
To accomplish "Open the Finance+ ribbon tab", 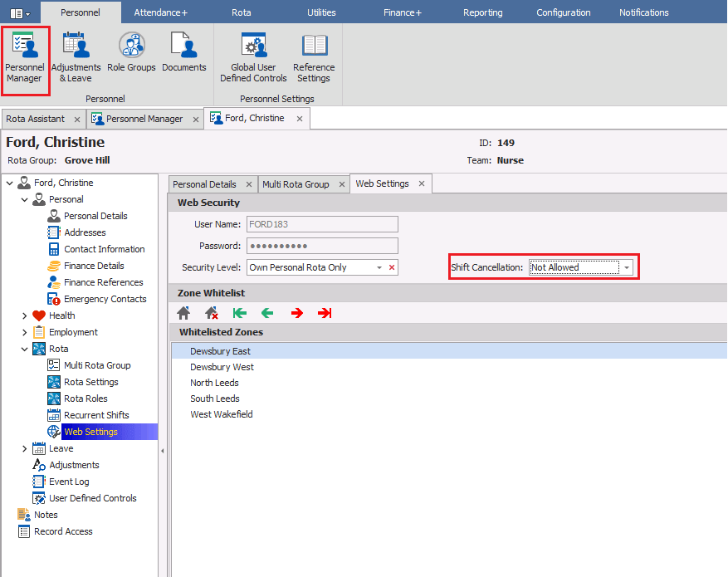I will tap(402, 12).
